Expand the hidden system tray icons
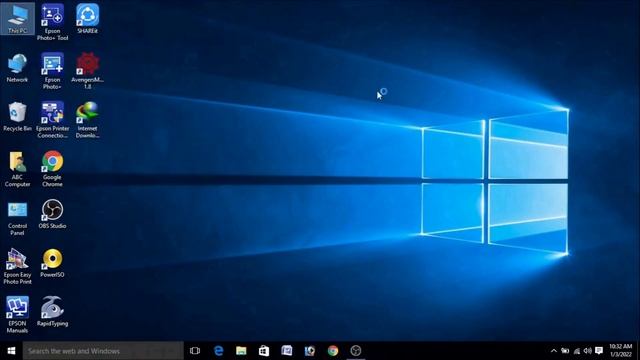 553,351
